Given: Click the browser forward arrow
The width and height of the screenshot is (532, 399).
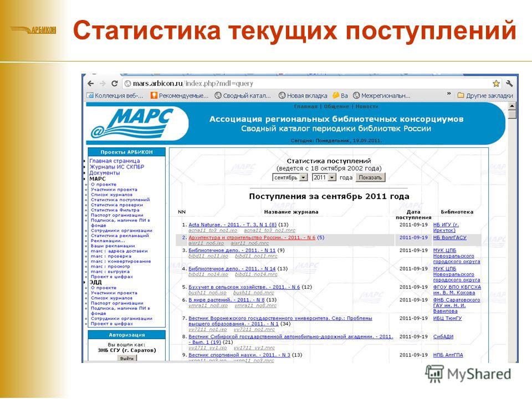Looking at the screenshot, I should tap(103, 84).
